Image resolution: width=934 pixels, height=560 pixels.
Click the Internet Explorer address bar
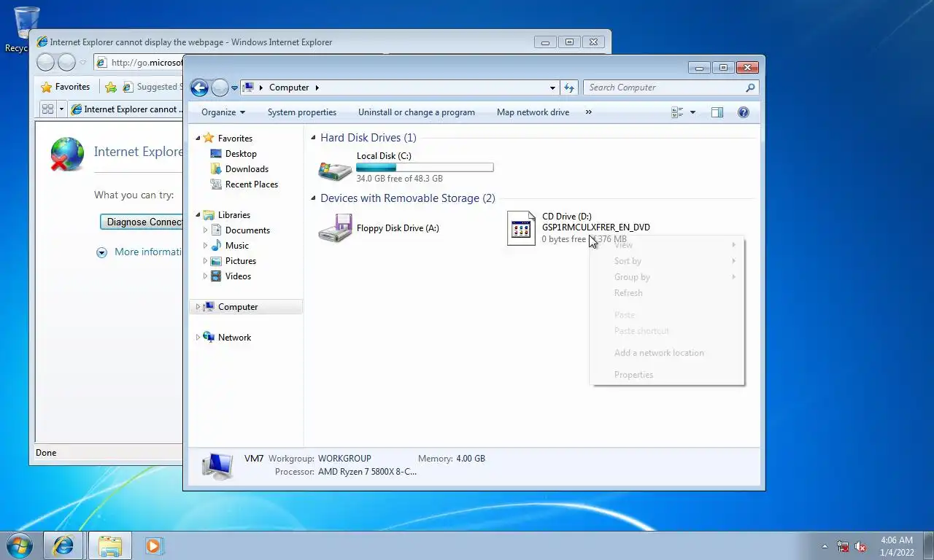pyautogui.click(x=139, y=63)
